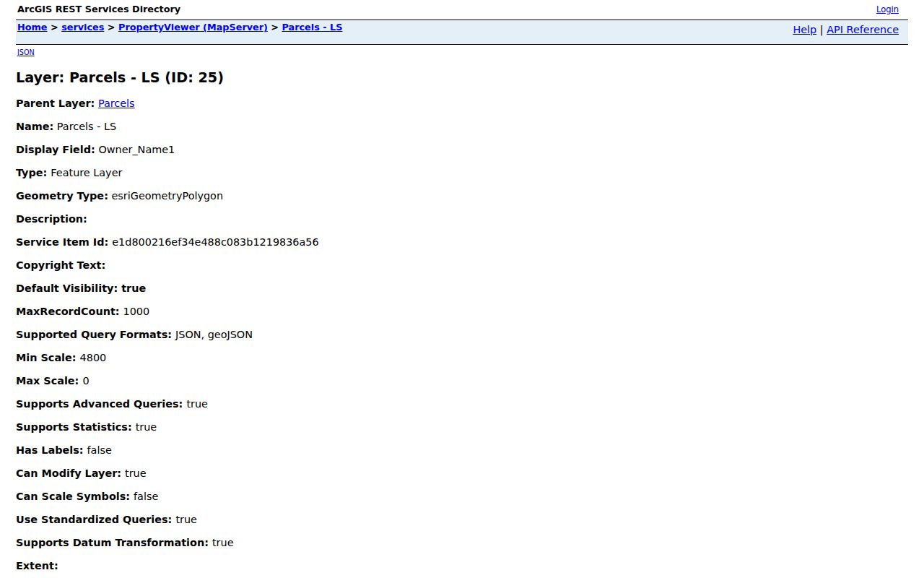Screen dimensions: 924x578
Task: Click the Type value Feature Layer
Action: click(x=87, y=173)
